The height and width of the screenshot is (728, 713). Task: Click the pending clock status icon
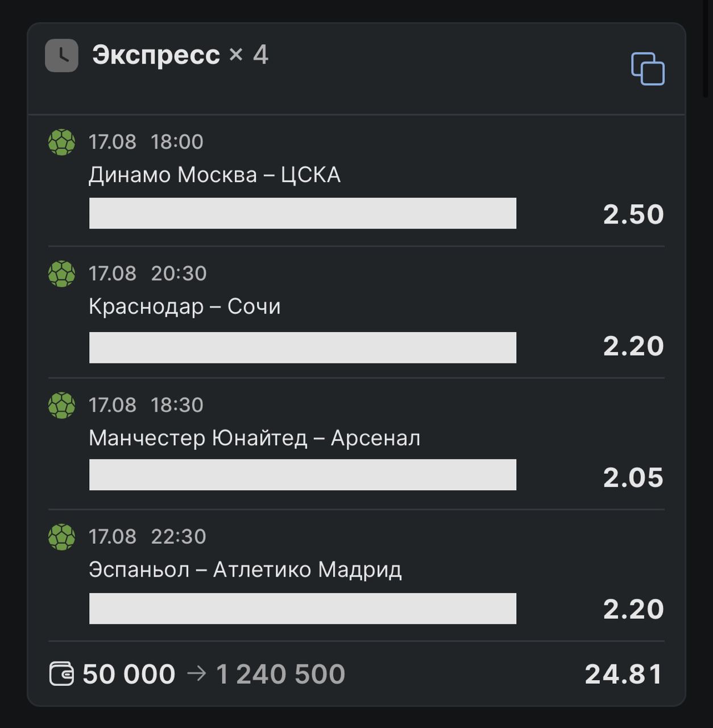click(61, 56)
